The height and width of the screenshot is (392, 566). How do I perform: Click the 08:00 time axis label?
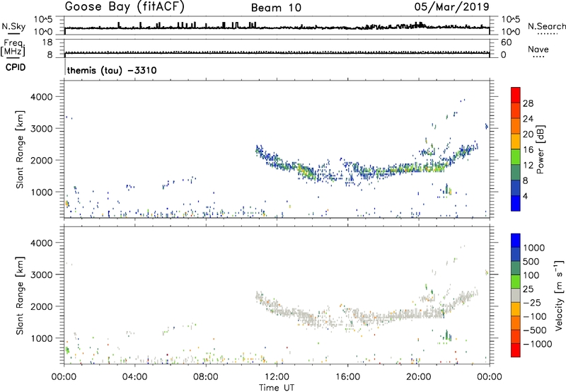[206, 377]
